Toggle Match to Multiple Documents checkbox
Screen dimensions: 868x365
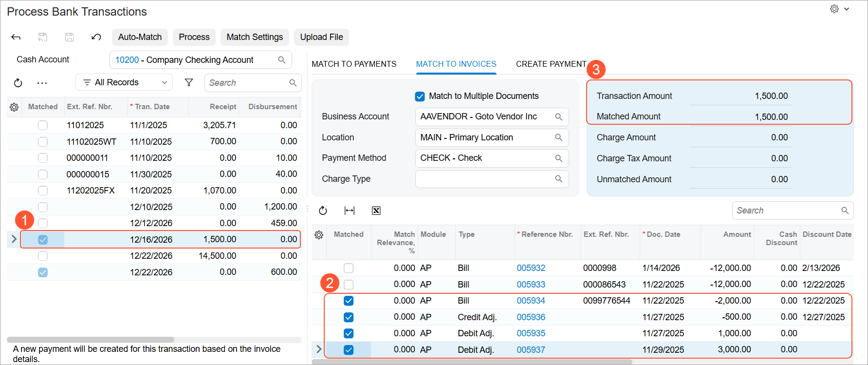[x=420, y=96]
